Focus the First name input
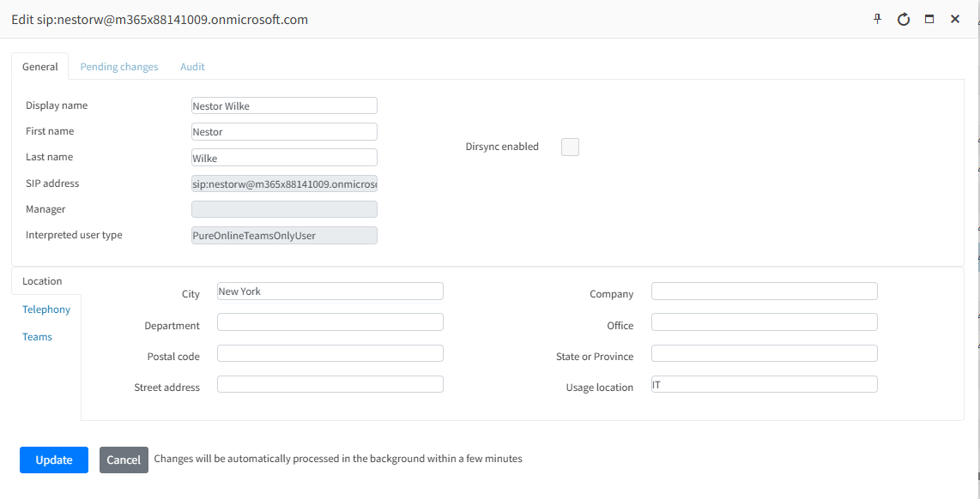Viewport: 980px width, 499px height. point(284,131)
